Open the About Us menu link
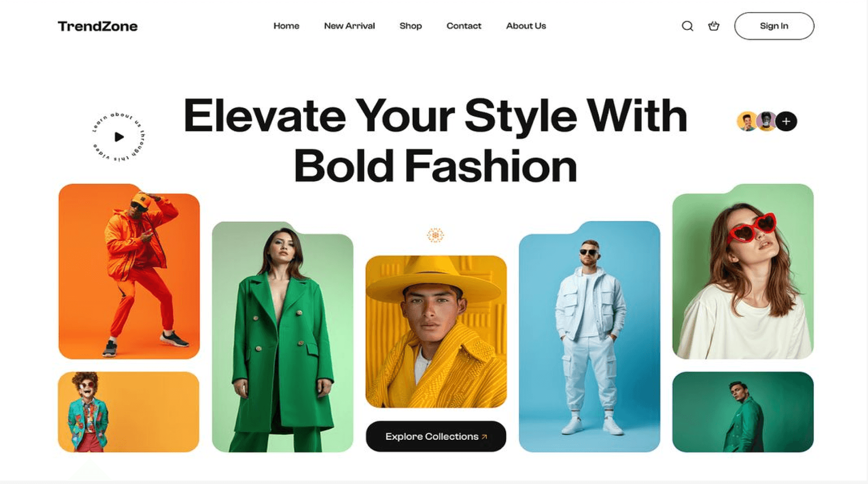 526,26
